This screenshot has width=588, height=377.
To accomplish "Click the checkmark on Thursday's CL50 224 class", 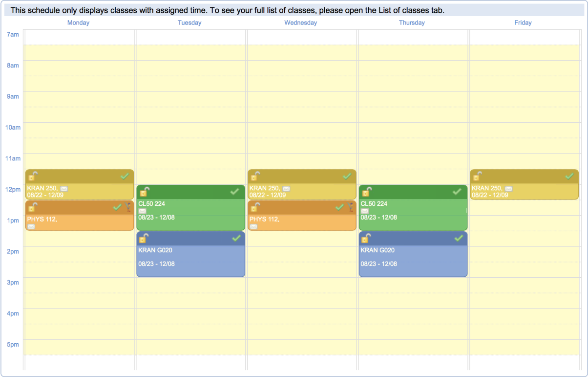I will click(x=457, y=192).
